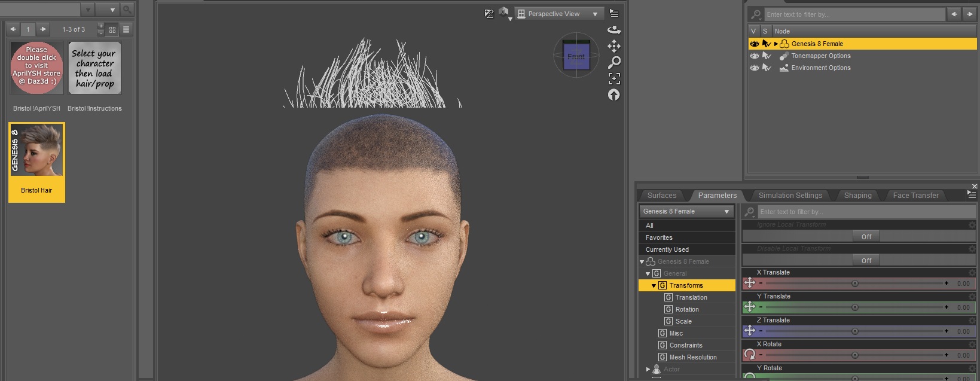Click the viewport options menu icon
The height and width of the screenshot is (381, 980).
pos(614,13)
